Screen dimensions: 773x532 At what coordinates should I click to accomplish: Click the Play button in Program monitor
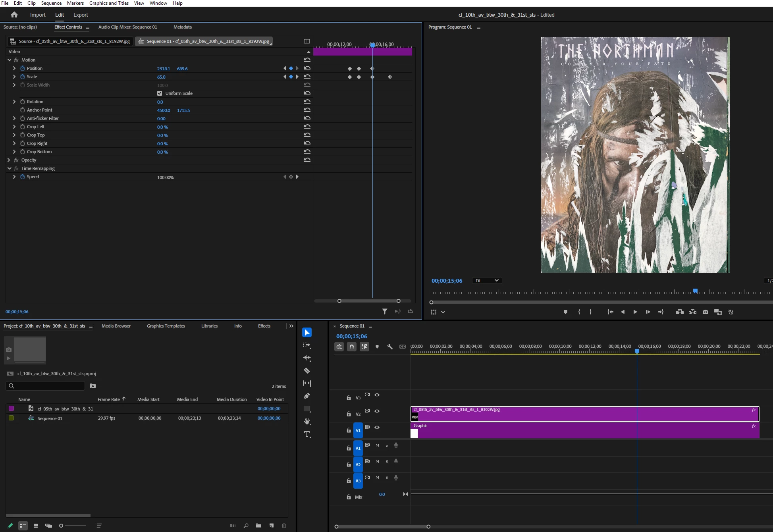tap(635, 312)
